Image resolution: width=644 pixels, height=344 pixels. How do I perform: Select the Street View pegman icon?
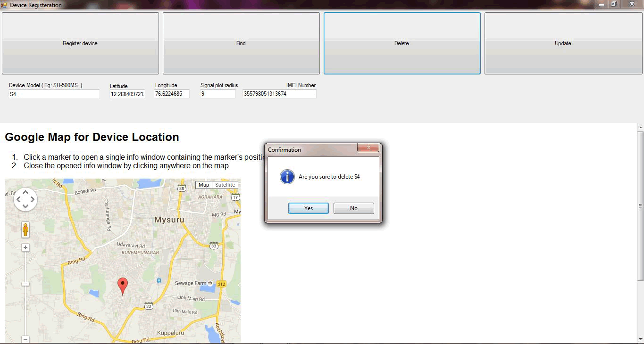coord(25,230)
